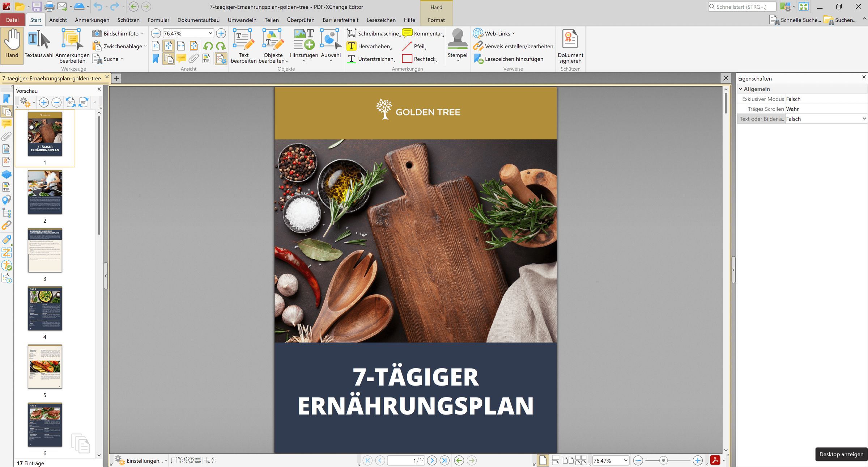Viewport: 868px width, 467px height.
Task: Click Lesezeichen hinzufügen
Action: (x=514, y=59)
